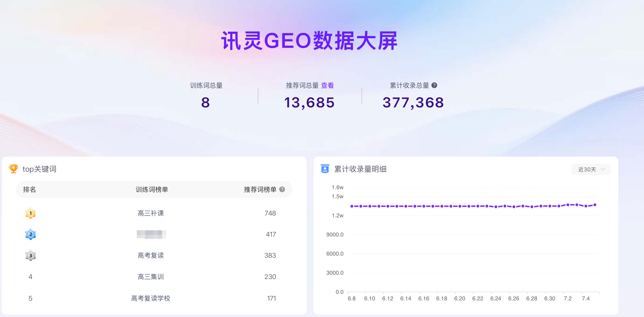Click the 6.16 x-axis date label
The height and width of the screenshot is (317, 644).
424,298
